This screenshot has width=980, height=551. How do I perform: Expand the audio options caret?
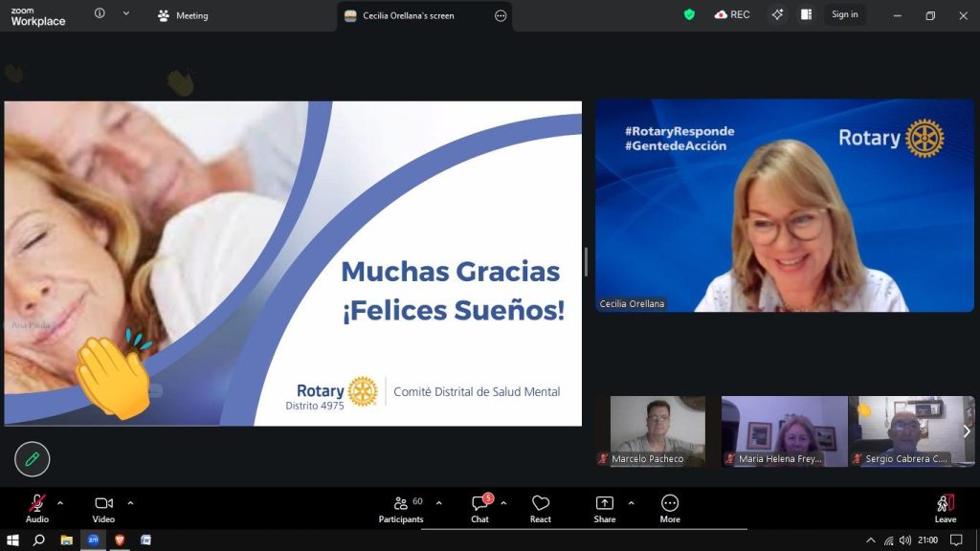coord(60,503)
